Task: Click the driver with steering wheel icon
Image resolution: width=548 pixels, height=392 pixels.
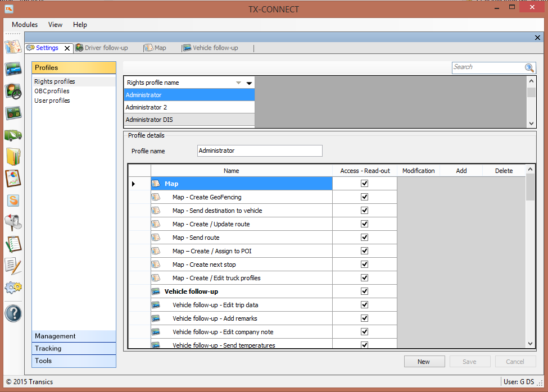Action: pyautogui.click(x=13, y=91)
